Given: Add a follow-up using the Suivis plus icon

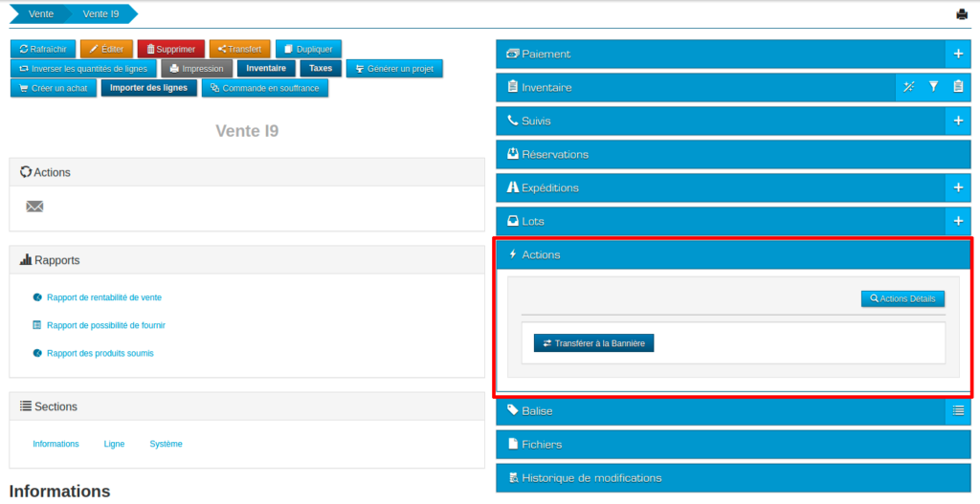Looking at the screenshot, I should click(958, 121).
